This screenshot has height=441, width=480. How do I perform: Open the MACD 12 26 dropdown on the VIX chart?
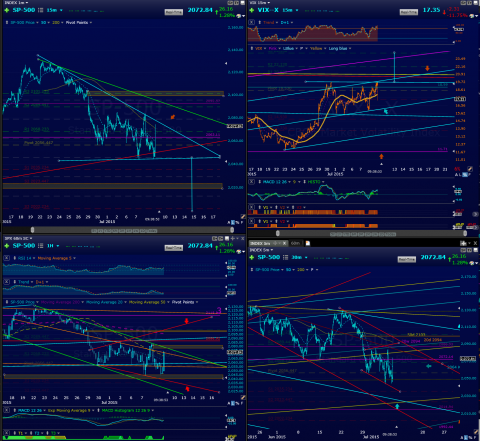click(277, 182)
